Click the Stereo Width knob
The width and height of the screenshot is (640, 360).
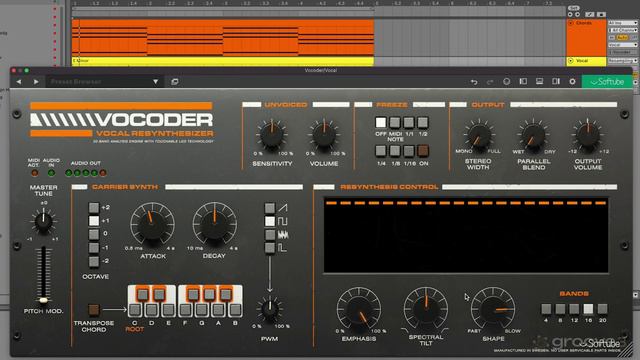tap(478, 134)
